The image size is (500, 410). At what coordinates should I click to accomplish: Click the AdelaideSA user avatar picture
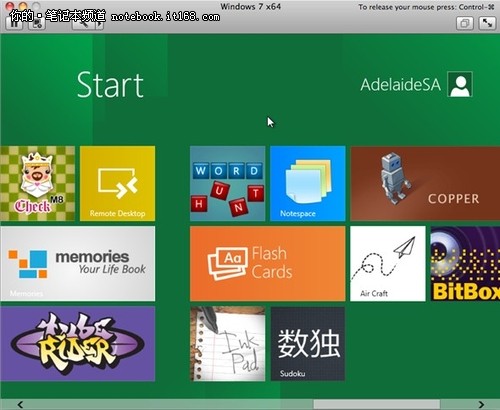[x=460, y=84]
